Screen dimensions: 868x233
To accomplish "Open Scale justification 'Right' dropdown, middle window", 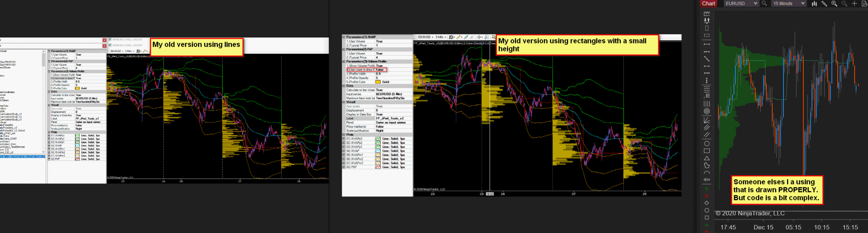I will pos(394,130).
